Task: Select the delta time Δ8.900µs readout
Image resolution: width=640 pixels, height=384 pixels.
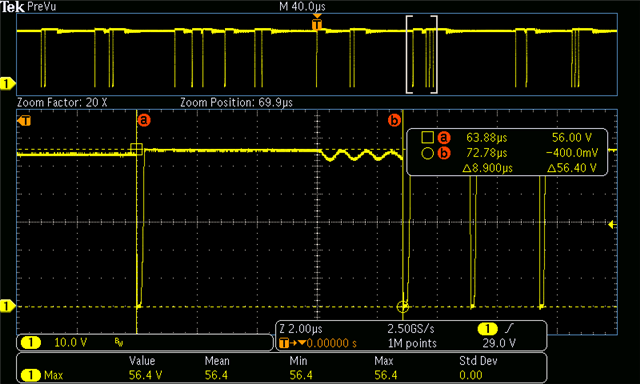Action: (487, 168)
